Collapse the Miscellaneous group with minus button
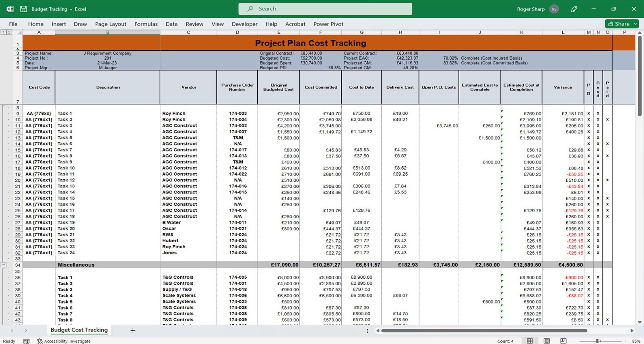This screenshot has height=344, width=644. [x=4, y=265]
